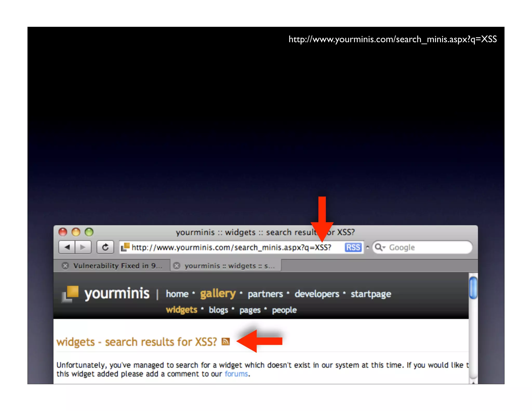Open the Google search magnifier dropdown
532x411 pixels.
(380, 247)
